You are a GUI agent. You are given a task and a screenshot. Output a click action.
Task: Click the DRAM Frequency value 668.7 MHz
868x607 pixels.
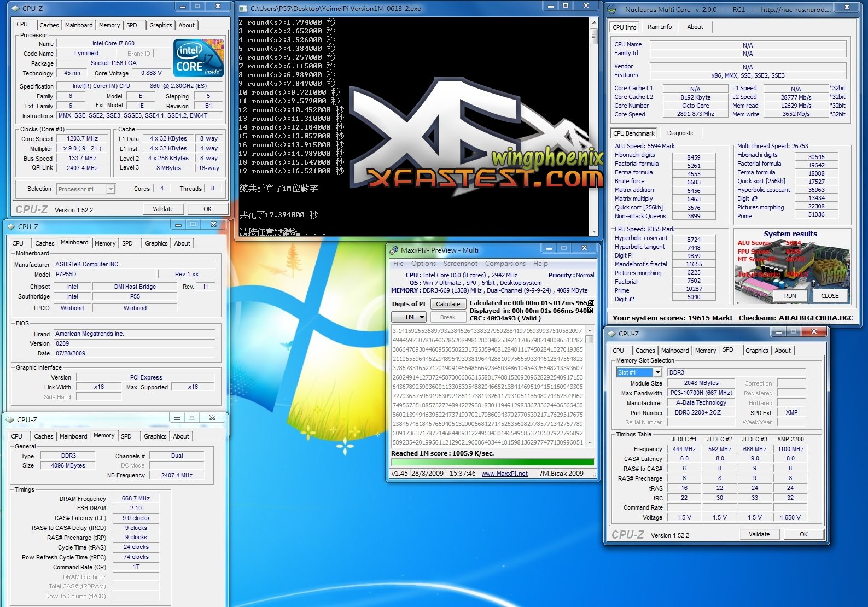pyautogui.click(x=136, y=499)
